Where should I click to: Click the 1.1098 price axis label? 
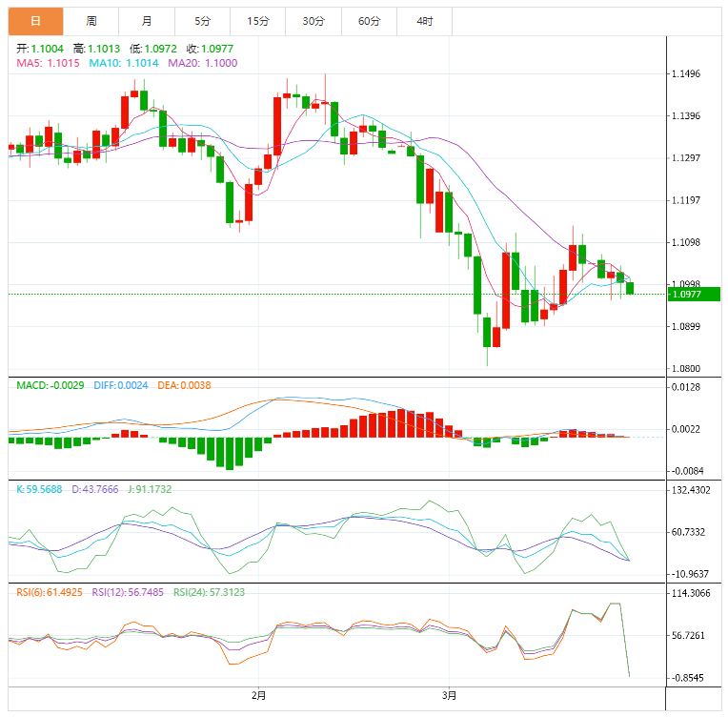click(x=686, y=242)
